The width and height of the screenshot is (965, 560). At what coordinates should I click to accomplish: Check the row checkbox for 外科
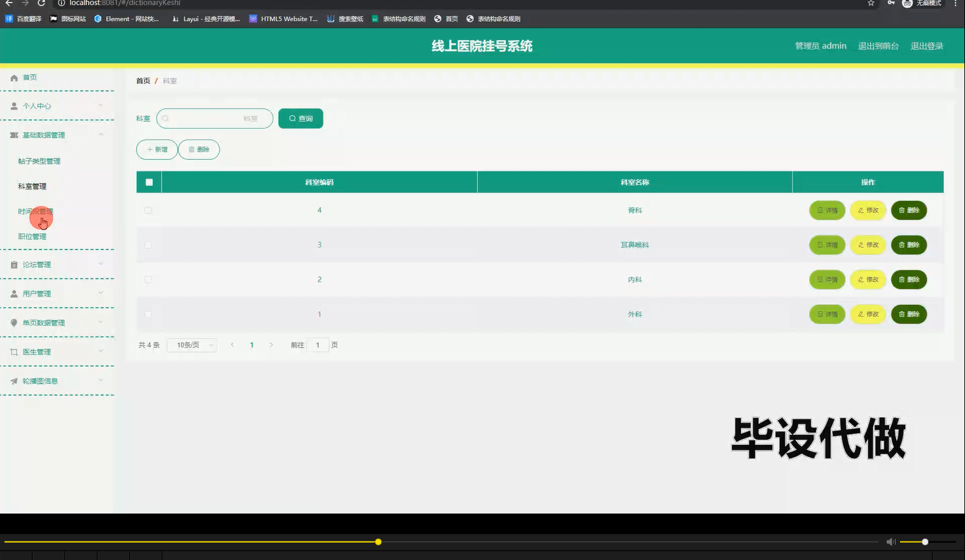[x=148, y=314]
